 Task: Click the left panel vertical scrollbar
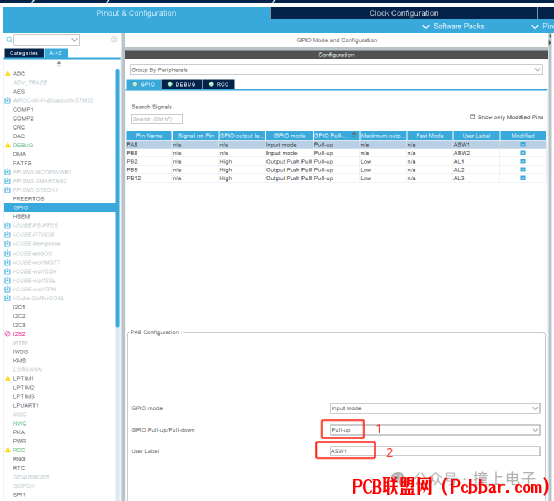tap(118, 198)
